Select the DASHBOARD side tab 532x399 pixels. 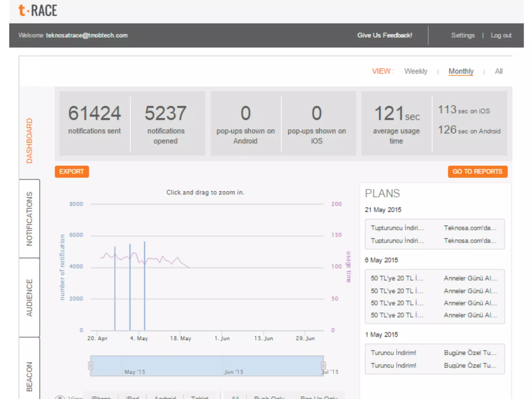tap(29, 141)
